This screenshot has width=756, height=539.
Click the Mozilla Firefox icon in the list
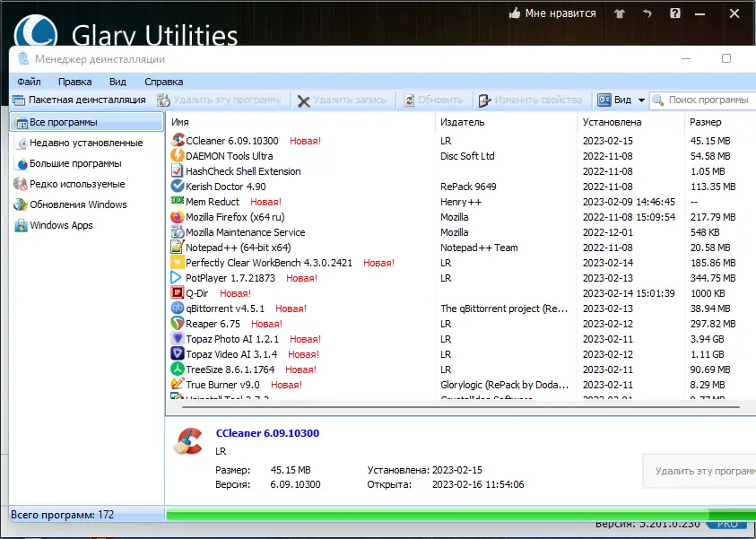[x=178, y=216]
